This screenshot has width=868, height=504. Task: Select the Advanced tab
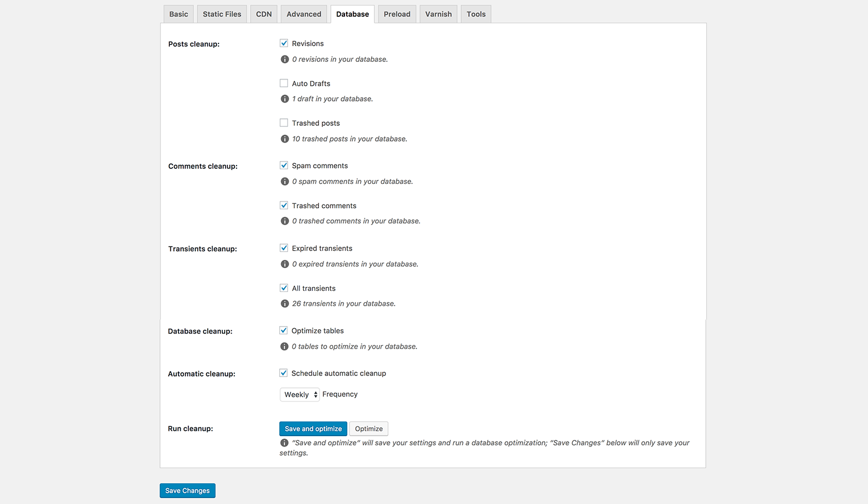coord(304,14)
